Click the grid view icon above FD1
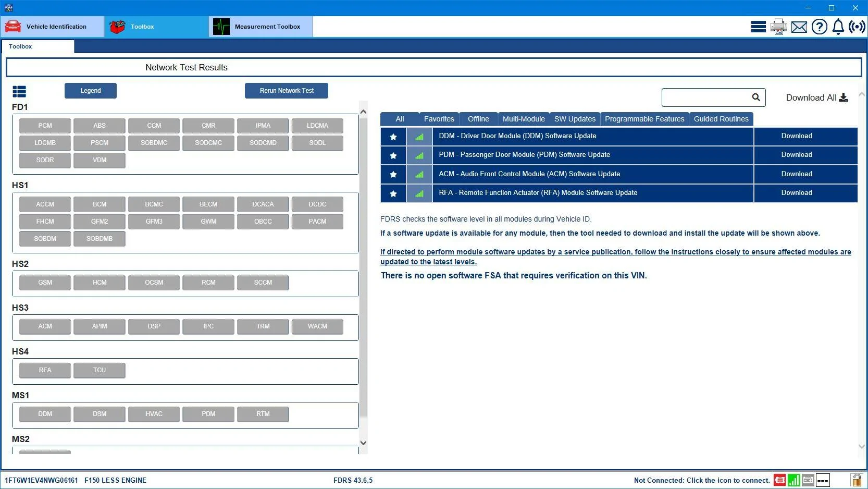The image size is (868, 489). 19,91
